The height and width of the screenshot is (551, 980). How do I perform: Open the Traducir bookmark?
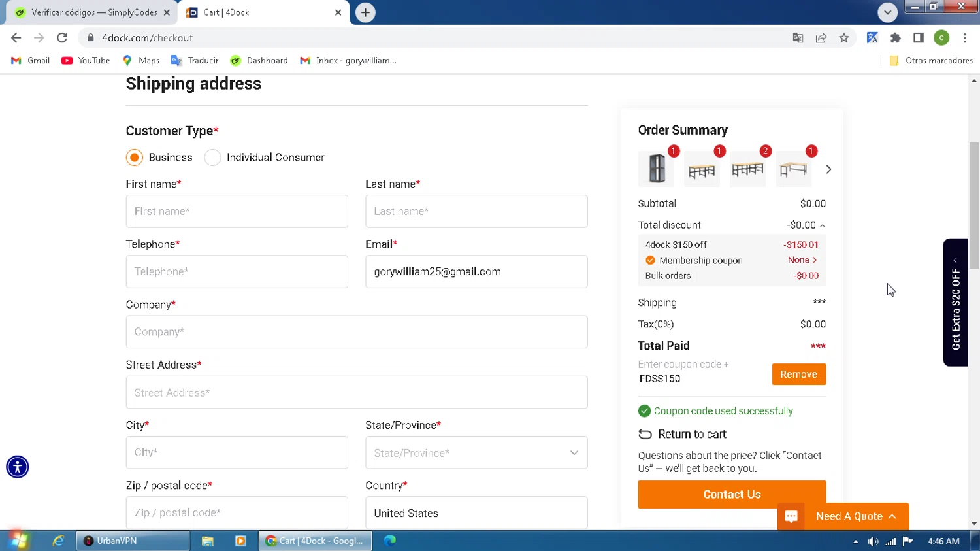(x=195, y=60)
